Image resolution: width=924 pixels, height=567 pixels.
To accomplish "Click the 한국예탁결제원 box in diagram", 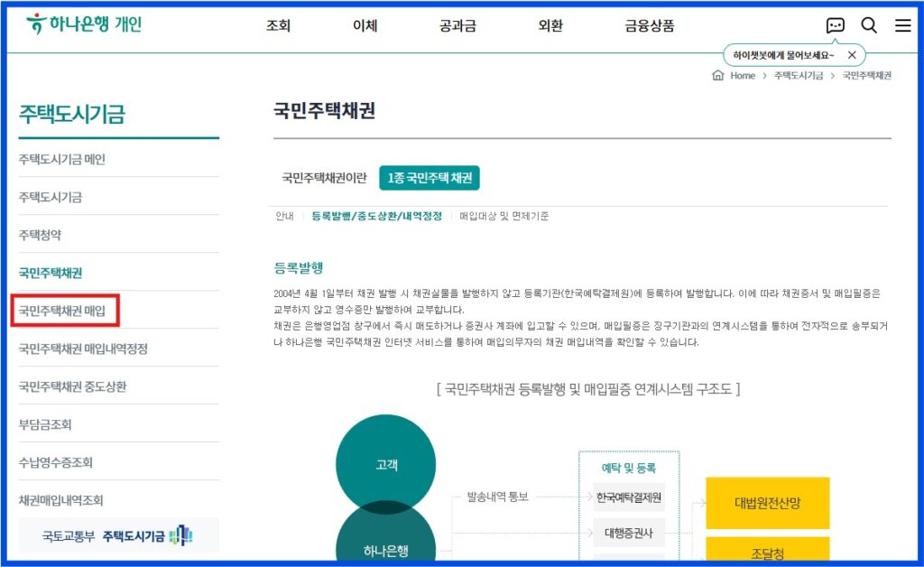I will (x=629, y=497).
